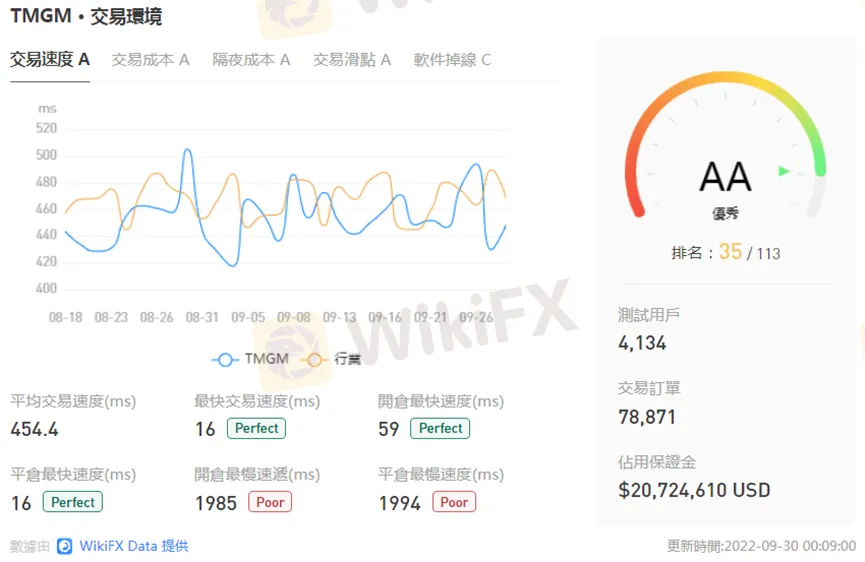
Task: Click the Poor badge beside 1994
Action: pos(454,502)
